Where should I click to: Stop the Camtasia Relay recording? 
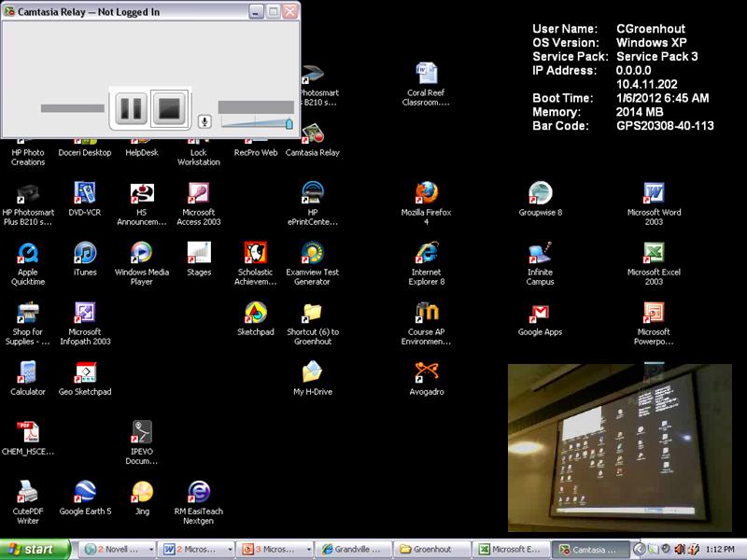click(x=170, y=108)
